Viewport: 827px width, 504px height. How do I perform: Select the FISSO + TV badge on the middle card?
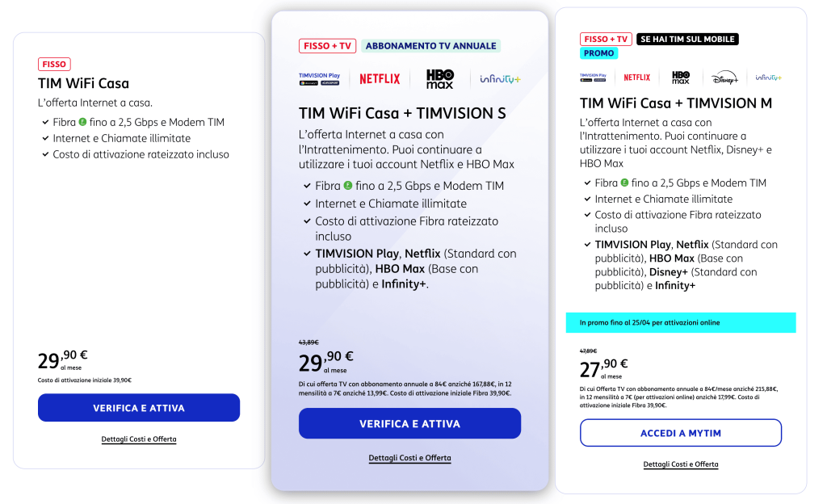327,45
